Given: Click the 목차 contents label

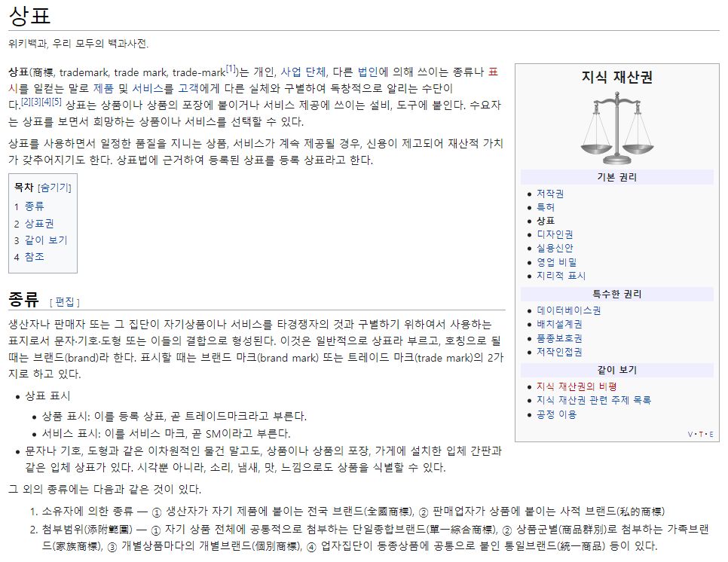Looking at the screenshot, I should [23, 187].
